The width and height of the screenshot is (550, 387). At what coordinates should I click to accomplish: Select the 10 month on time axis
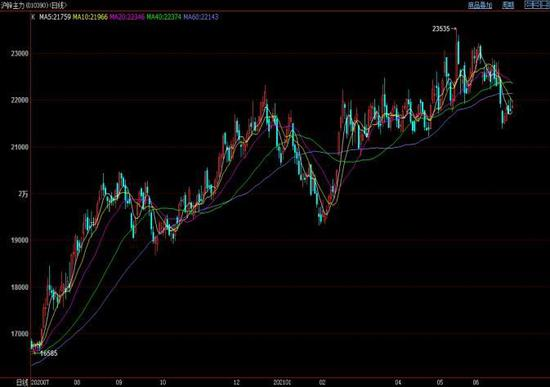(x=163, y=382)
